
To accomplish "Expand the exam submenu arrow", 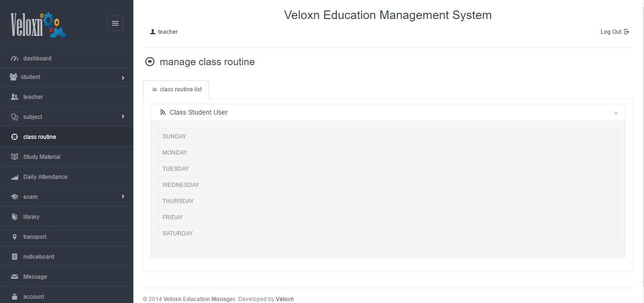I will coord(123,196).
